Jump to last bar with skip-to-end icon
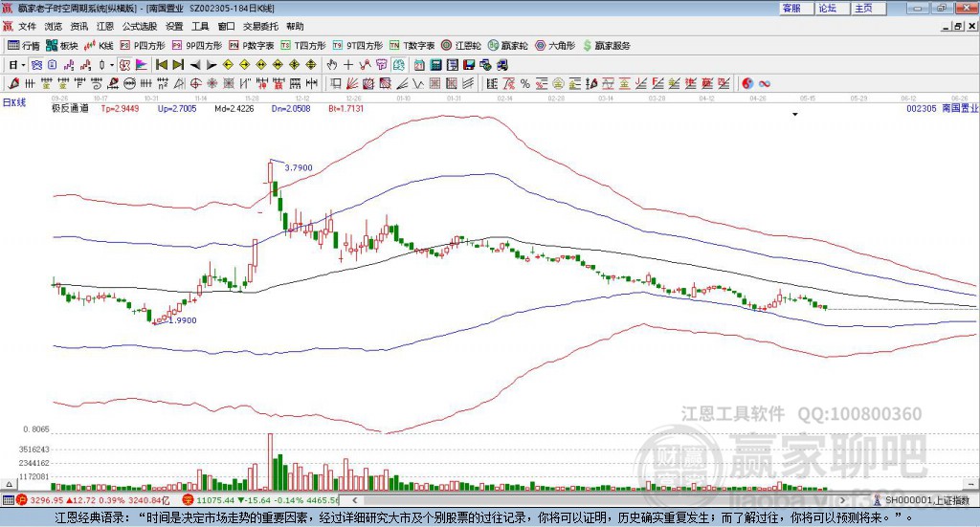Image resolution: width=980 pixels, height=527 pixels. tap(178, 65)
